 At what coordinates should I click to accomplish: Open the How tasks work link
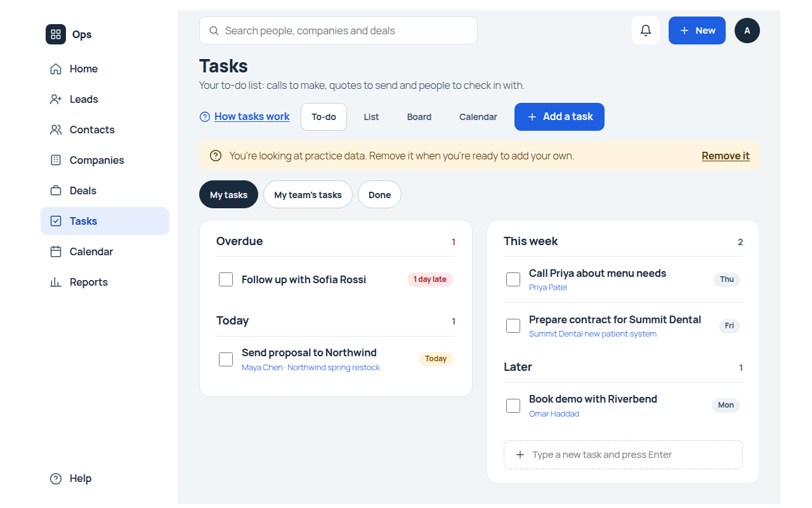click(x=252, y=117)
